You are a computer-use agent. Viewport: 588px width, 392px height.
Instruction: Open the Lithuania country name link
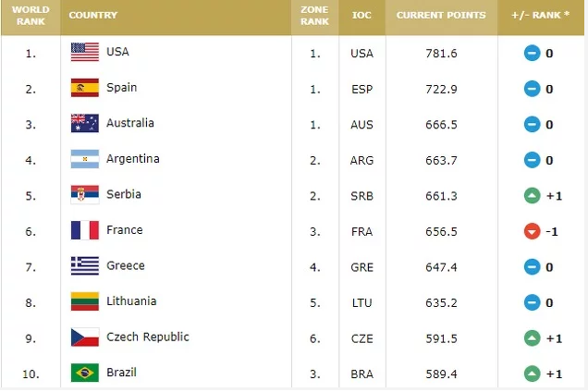[x=131, y=301]
